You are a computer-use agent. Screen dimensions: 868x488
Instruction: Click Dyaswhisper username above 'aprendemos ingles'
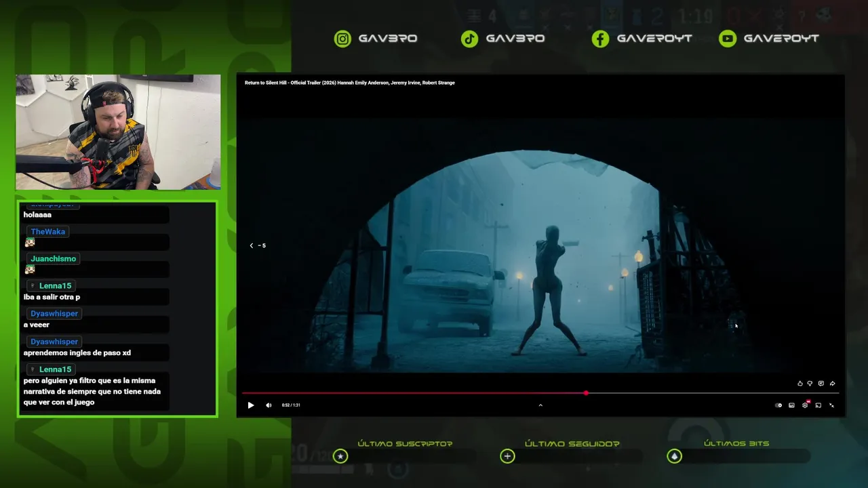[54, 342]
